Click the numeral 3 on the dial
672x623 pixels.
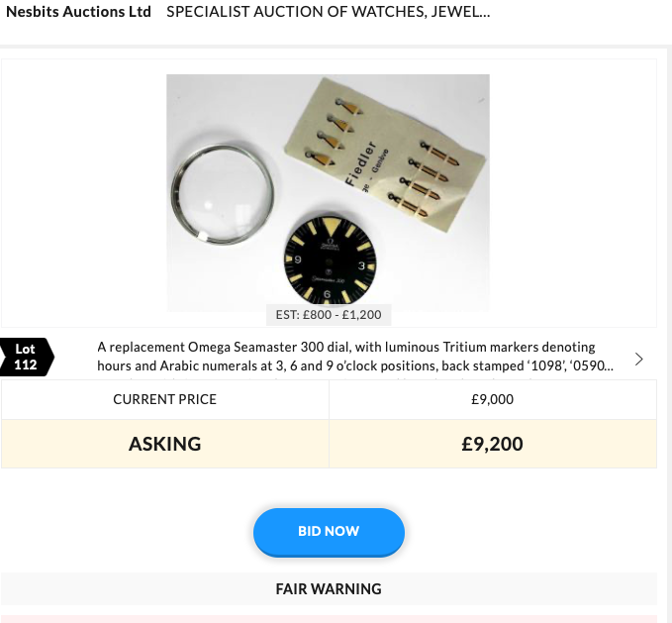pos(361,266)
